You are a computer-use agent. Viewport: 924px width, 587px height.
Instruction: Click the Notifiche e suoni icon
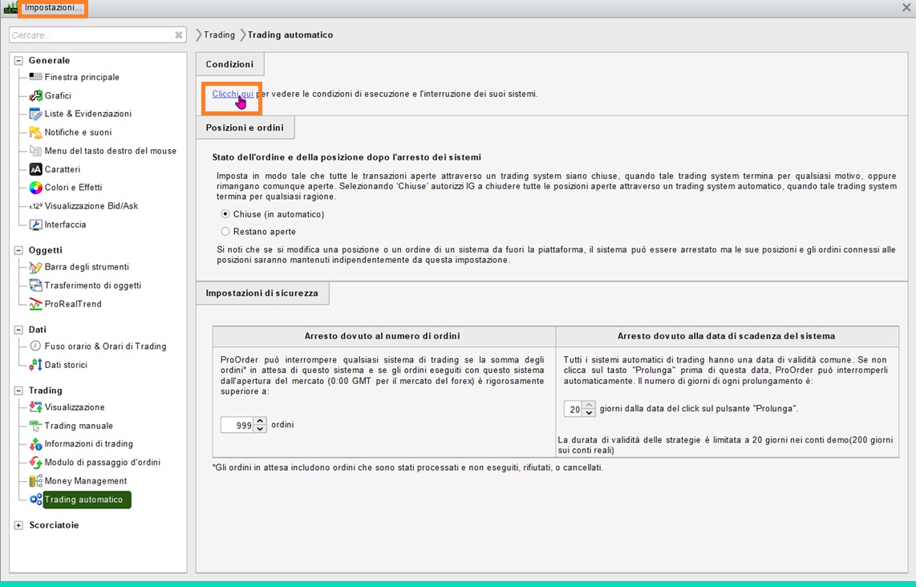click(x=35, y=132)
